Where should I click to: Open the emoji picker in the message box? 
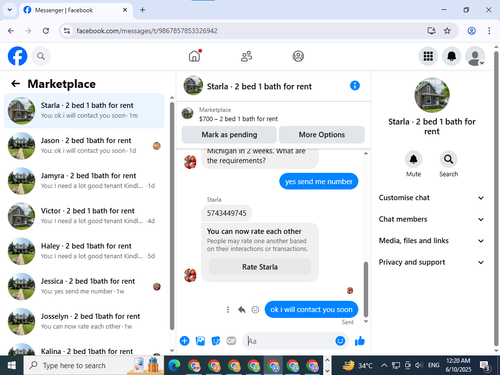(x=340, y=341)
